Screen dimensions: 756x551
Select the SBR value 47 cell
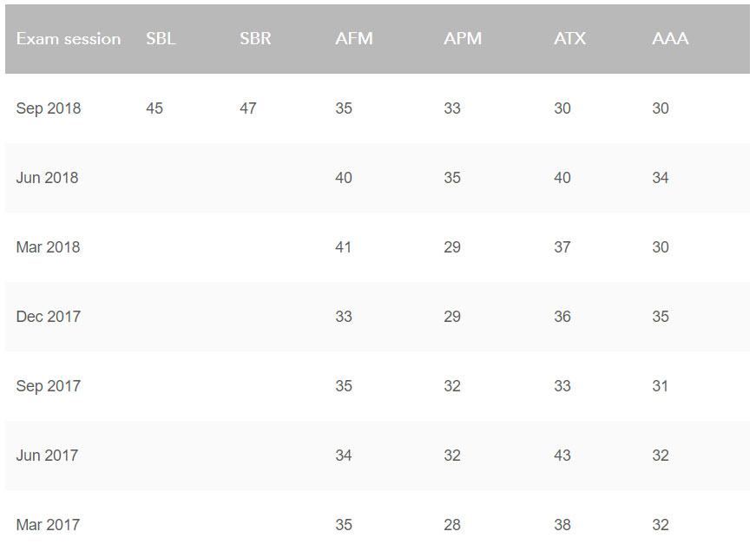248,108
